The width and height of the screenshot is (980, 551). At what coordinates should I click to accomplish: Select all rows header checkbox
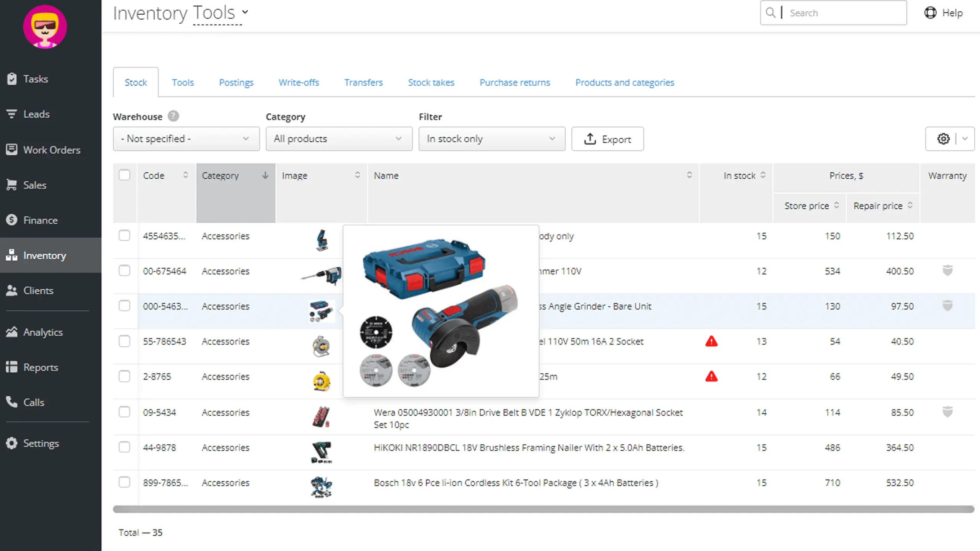pos(124,175)
